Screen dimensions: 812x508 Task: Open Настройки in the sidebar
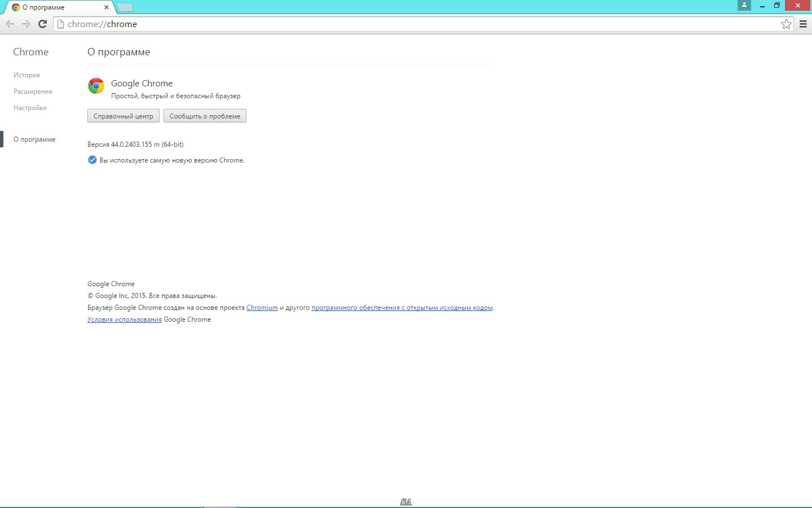point(30,108)
